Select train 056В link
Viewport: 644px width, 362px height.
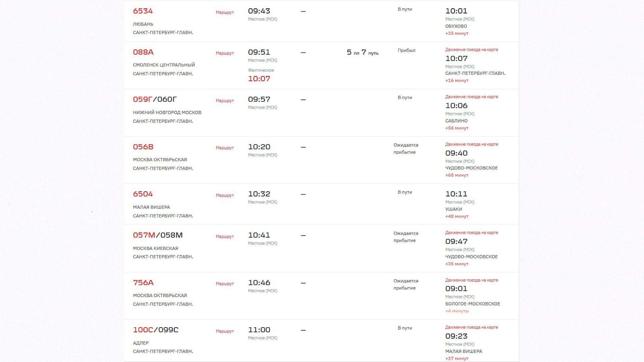(143, 147)
